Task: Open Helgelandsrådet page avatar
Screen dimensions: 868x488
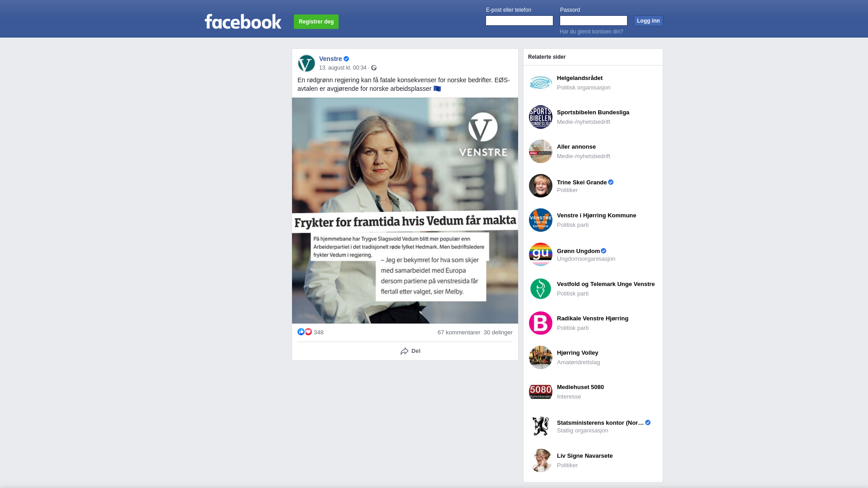Action: (x=541, y=83)
